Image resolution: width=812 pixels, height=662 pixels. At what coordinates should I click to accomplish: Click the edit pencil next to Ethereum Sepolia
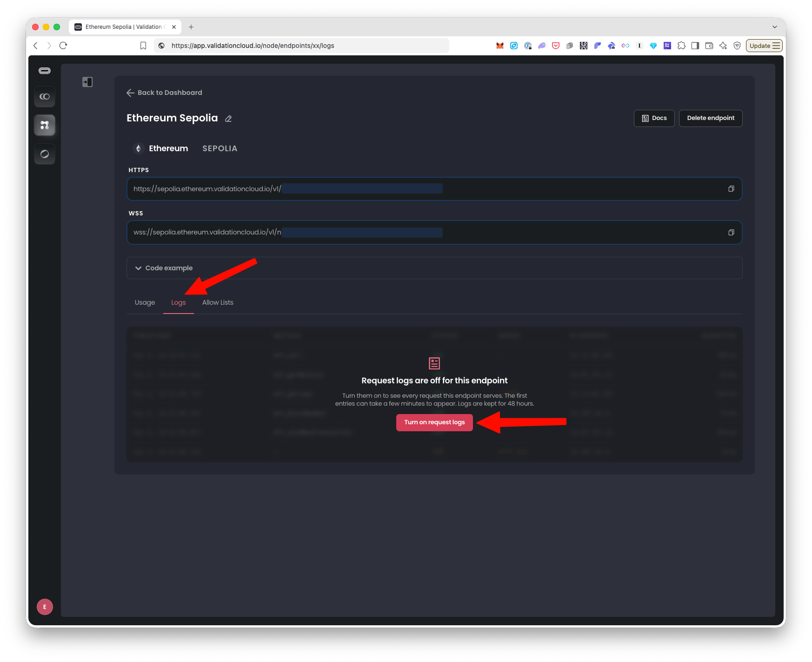(228, 119)
